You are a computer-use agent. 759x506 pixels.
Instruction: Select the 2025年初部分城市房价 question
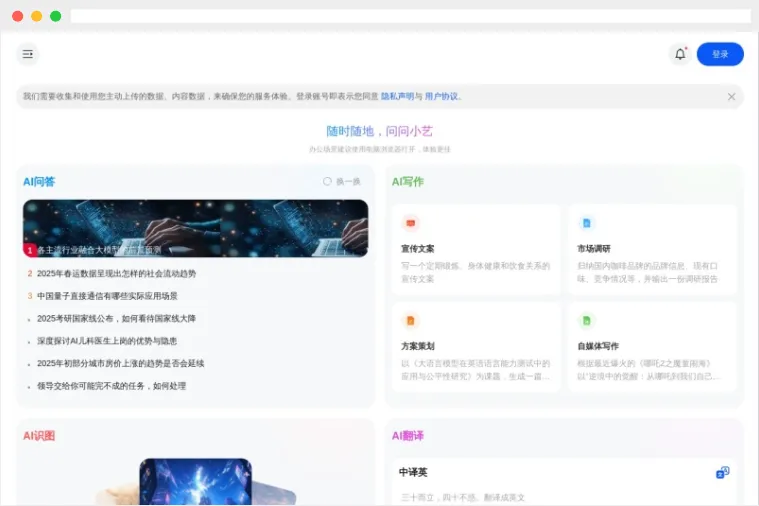point(120,364)
